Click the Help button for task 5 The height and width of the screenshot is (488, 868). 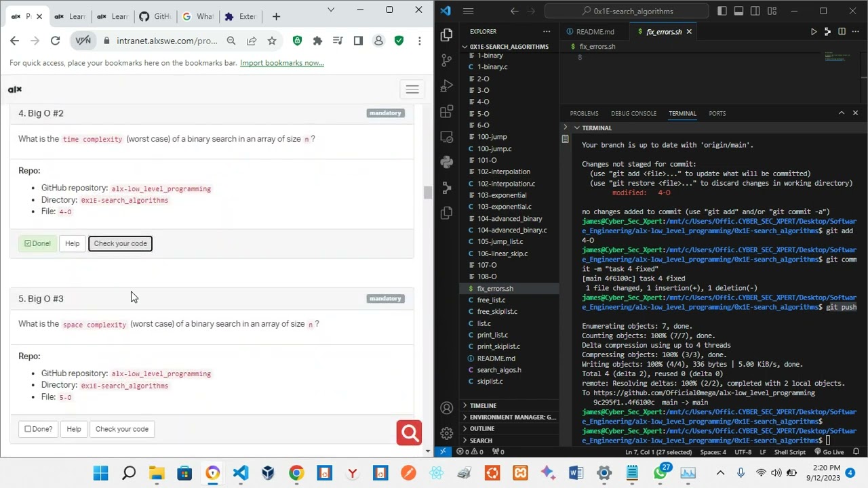coord(74,429)
